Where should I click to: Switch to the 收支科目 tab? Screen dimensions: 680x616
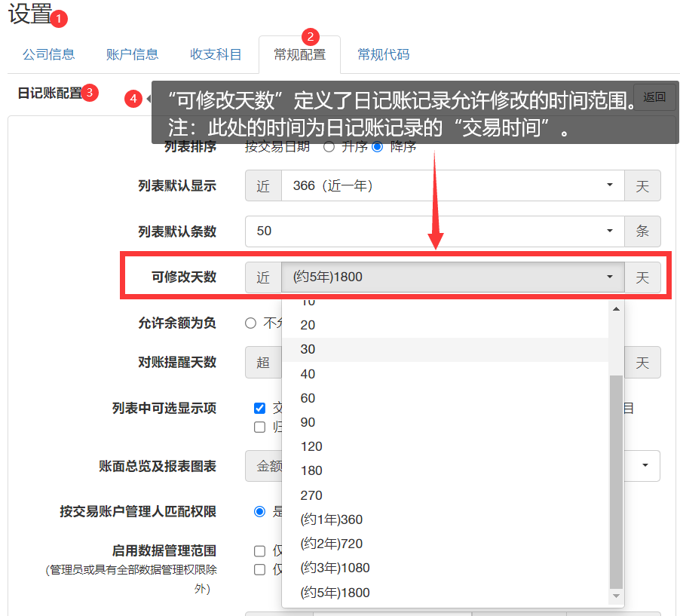216,54
